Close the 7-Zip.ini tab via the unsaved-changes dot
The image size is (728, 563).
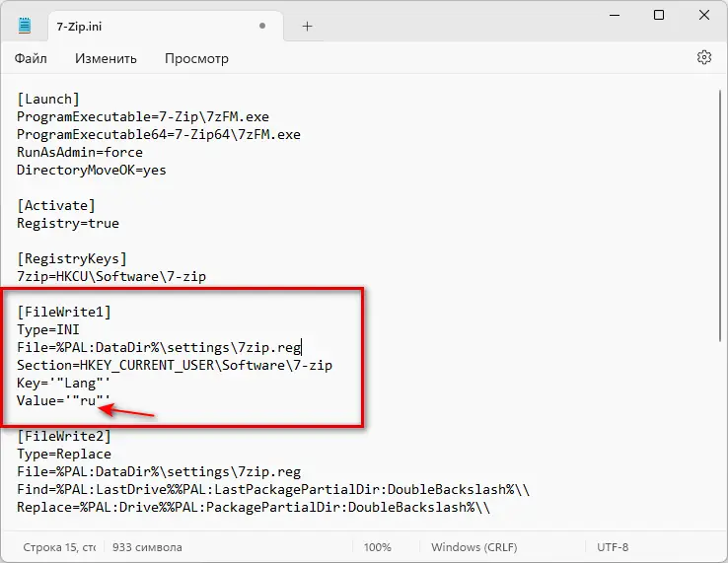click(262, 26)
